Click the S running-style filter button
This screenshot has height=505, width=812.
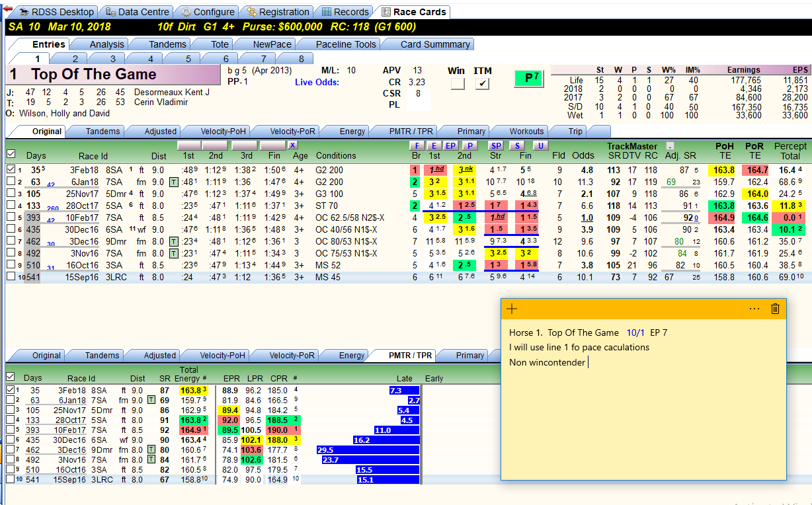click(518, 145)
